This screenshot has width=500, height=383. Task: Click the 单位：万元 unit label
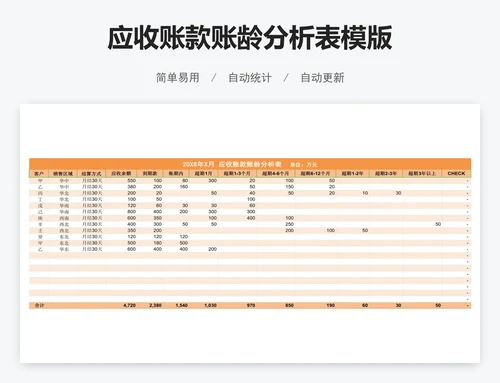click(304, 165)
